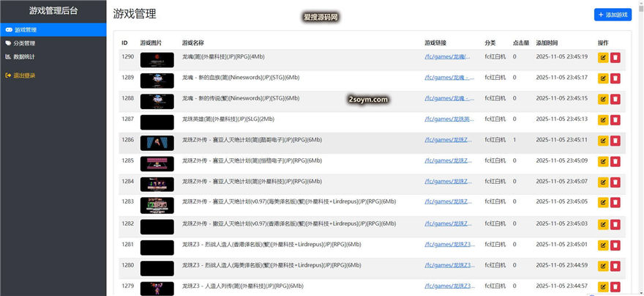Image resolution: width=644 pixels, height=296 pixels.
Task: Open the game link for row 1286
Action: [446, 140]
